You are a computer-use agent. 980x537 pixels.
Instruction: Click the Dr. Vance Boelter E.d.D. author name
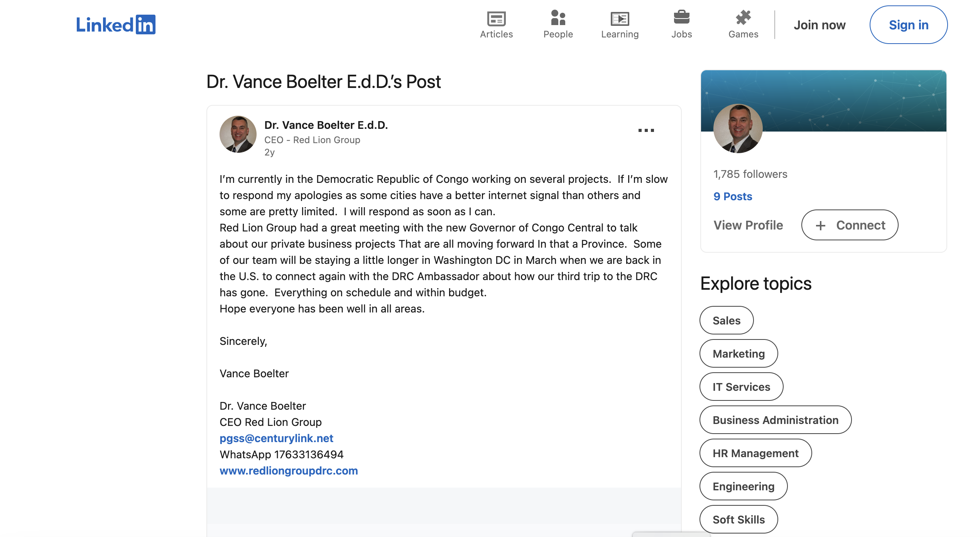tap(326, 125)
